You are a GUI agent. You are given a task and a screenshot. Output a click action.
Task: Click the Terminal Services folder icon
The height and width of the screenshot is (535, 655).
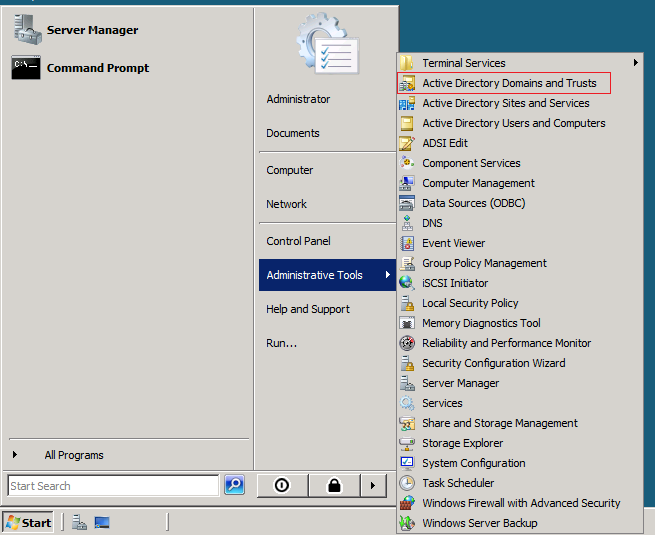click(407, 63)
